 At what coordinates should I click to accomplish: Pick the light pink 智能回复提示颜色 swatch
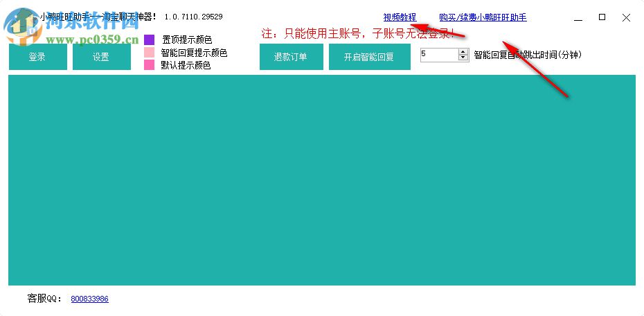149,52
